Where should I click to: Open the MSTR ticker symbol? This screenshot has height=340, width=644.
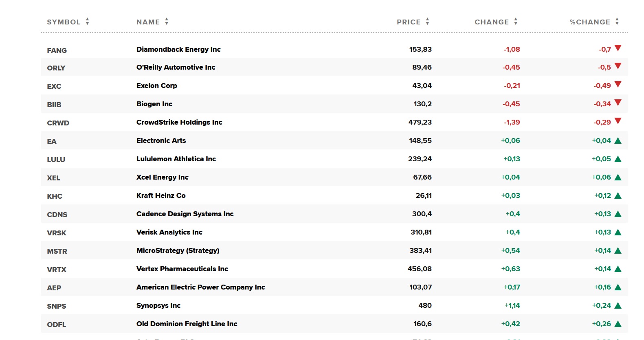57,251
